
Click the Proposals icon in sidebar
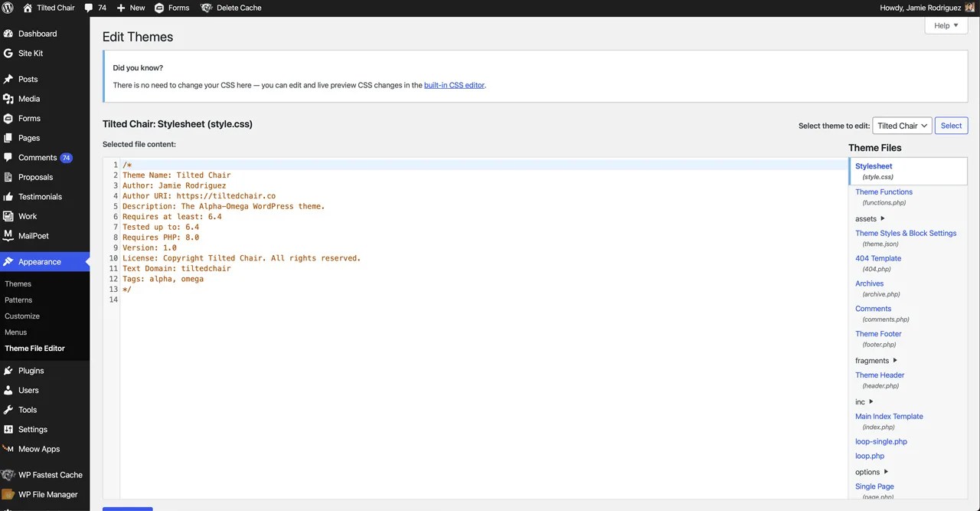pyautogui.click(x=8, y=177)
